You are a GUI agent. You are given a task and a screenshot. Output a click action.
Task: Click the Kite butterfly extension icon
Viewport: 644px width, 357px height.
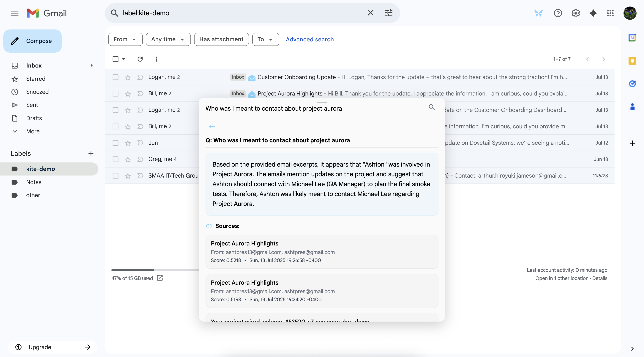(x=538, y=13)
